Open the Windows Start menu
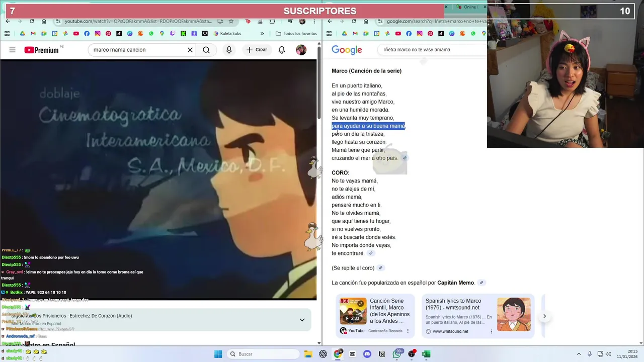The width and height of the screenshot is (644, 362). click(218, 354)
